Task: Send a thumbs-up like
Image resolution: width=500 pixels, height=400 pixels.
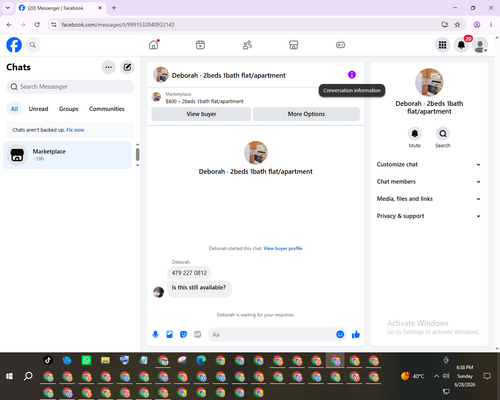Action: (x=356, y=334)
